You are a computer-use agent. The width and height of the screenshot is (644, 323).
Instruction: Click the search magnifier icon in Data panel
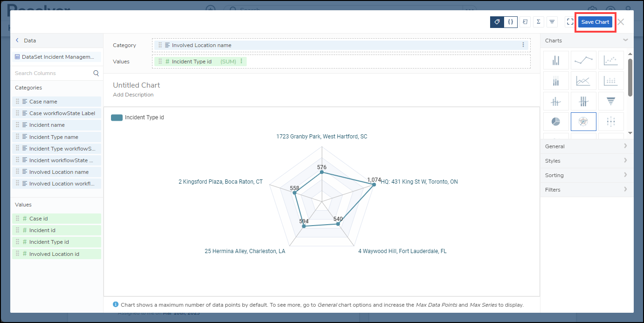click(96, 73)
